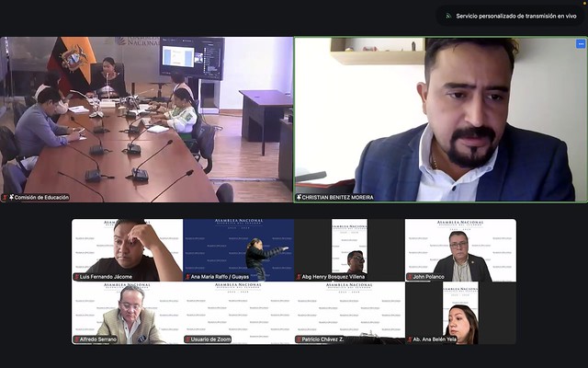Click the name label 'Ana María Raffo / Guayas'
The image size is (588, 368).
coord(220,277)
